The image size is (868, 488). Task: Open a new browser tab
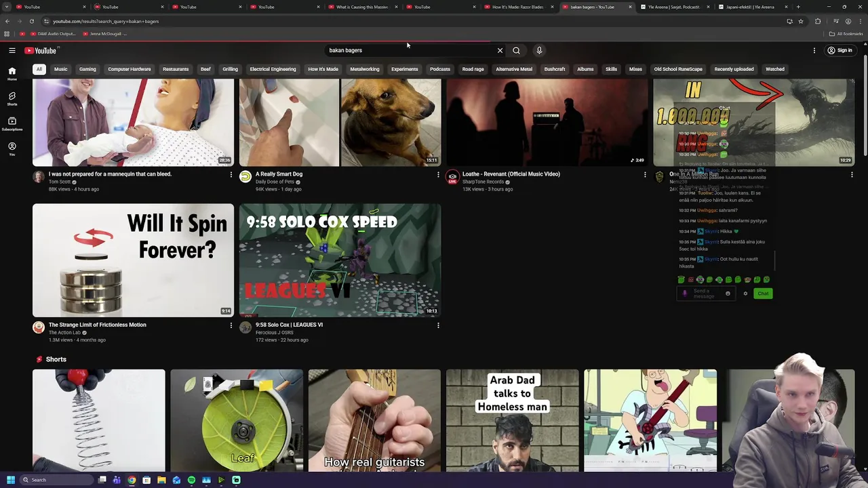(x=798, y=7)
